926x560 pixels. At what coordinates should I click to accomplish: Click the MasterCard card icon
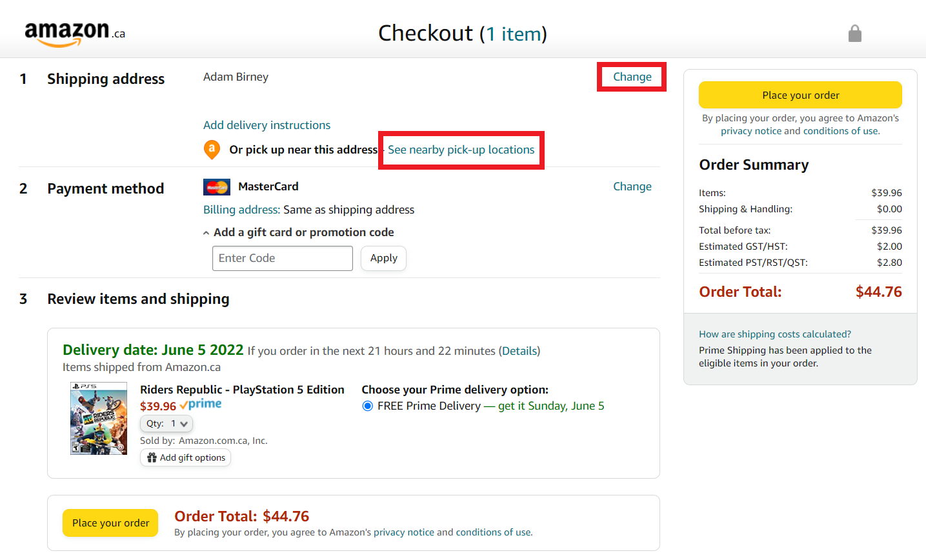click(216, 186)
